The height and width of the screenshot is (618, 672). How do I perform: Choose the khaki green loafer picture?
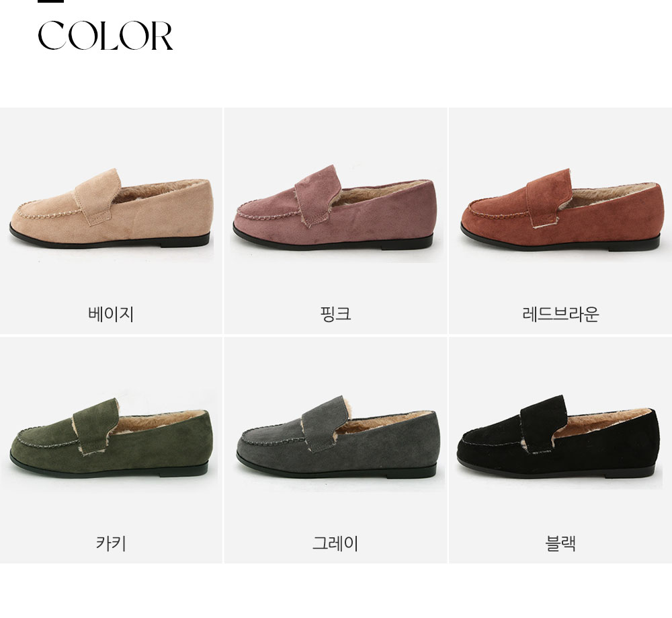(111, 438)
